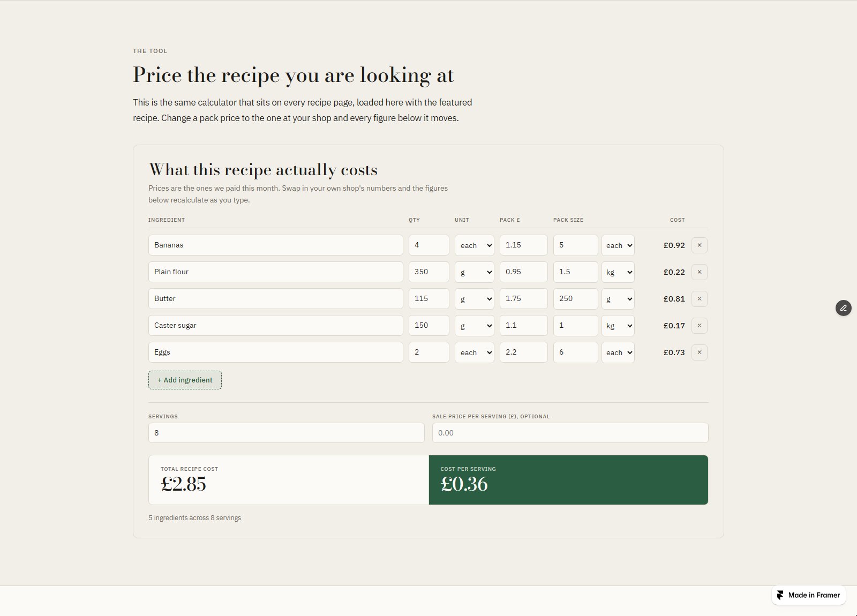Click the floating pencil edit icon
This screenshot has height=616, width=857.
tap(844, 308)
